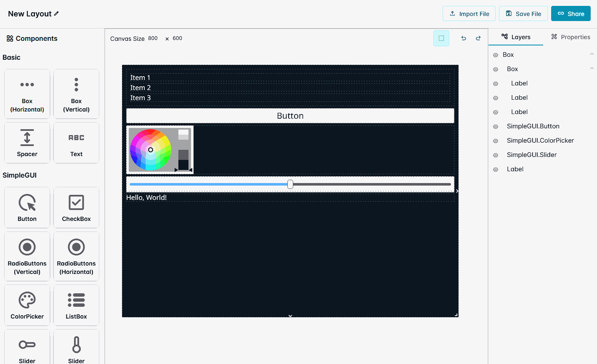Edit the canvas height field 600
The width and height of the screenshot is (597, 364).
[178, 38]
